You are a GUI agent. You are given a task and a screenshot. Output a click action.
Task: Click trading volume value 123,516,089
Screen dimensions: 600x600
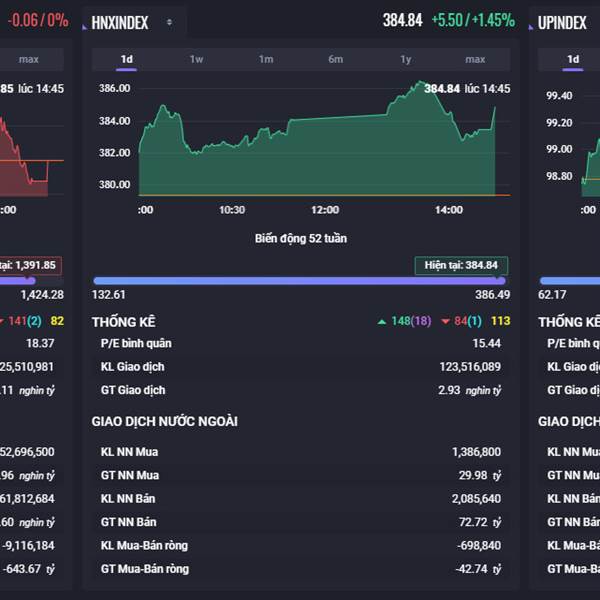pyautogui.click(x=470, y=367)
